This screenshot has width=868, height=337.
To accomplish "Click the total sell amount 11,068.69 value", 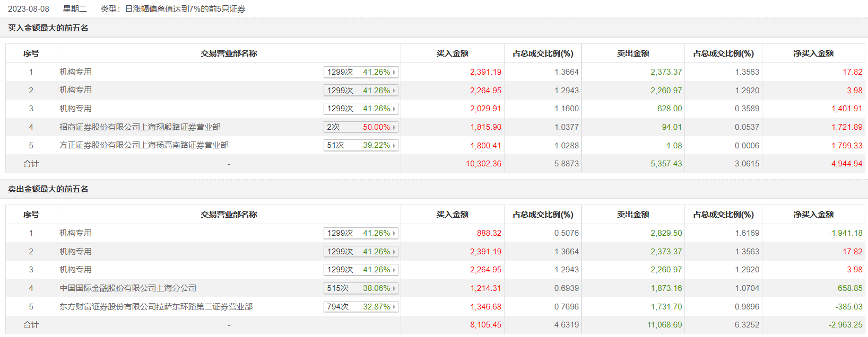I will pos(664,325).
